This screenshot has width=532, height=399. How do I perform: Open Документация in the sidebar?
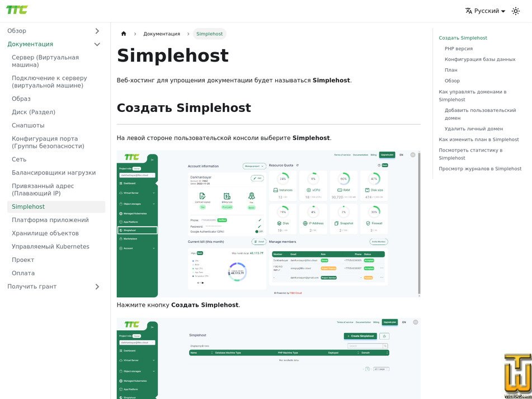[x=30, y=44]
